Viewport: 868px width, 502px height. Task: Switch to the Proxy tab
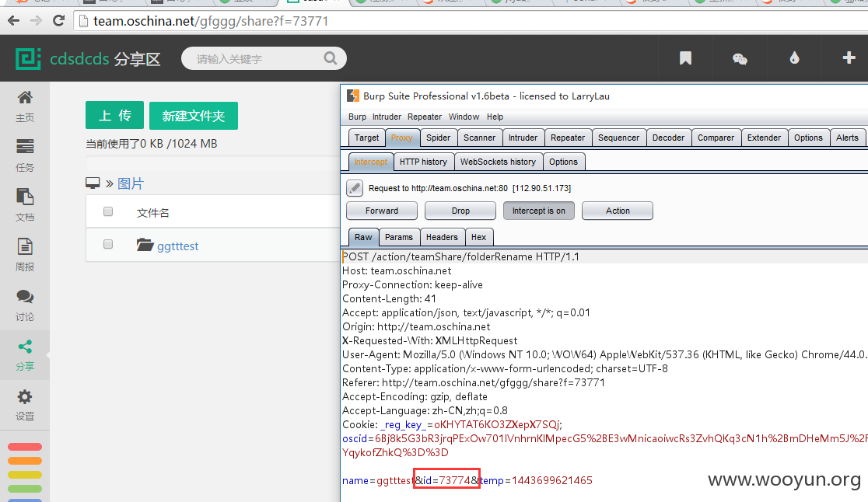pyautogui.click(x=401, y=138)
